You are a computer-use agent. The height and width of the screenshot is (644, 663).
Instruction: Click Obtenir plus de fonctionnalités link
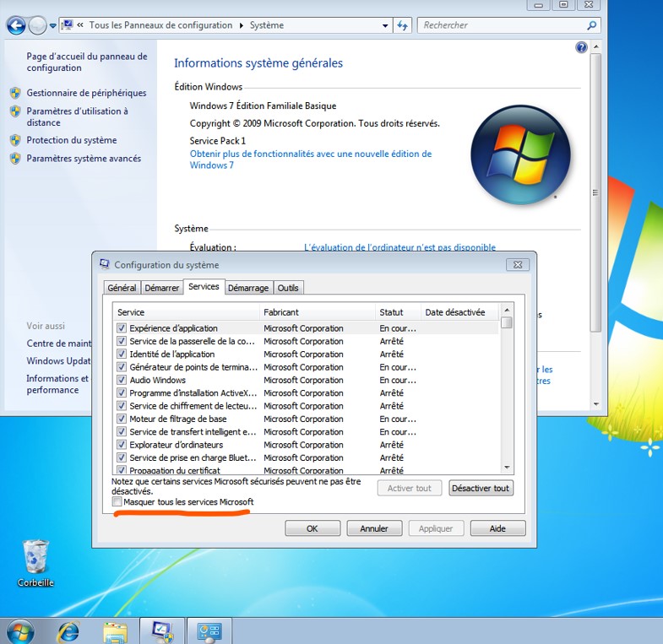(310, 160)
